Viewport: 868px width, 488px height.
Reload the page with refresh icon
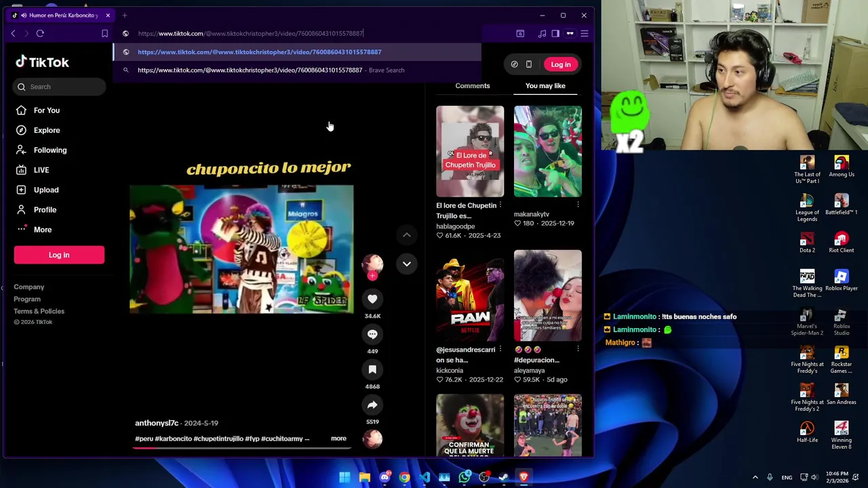point(40,33)
